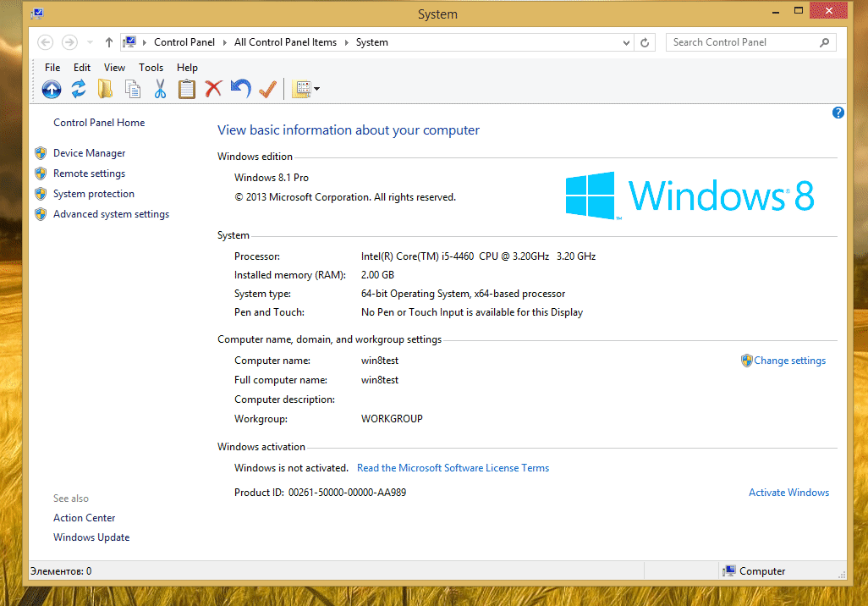Expand the chevron after Control Panel breadcrumb

(x=225, y=42)
